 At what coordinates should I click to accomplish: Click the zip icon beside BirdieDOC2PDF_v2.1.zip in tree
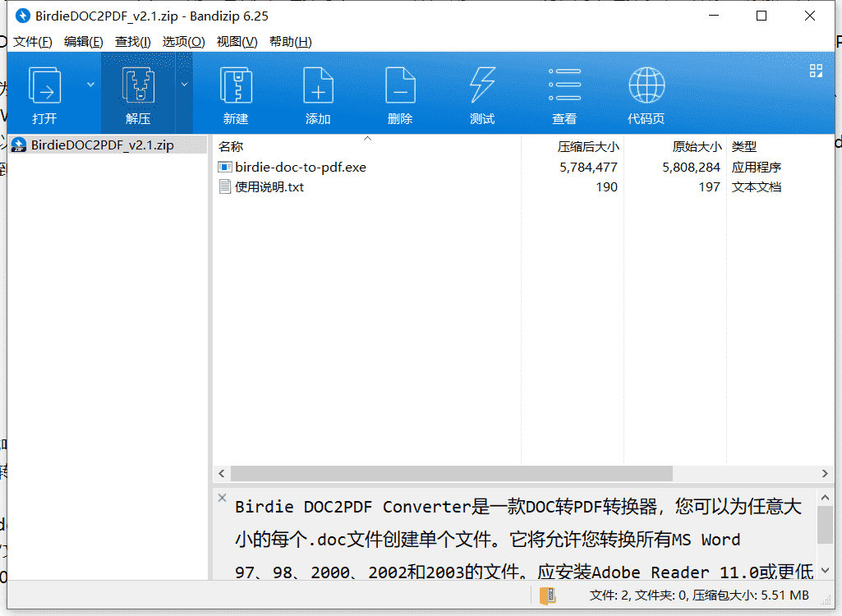(19, 145)
